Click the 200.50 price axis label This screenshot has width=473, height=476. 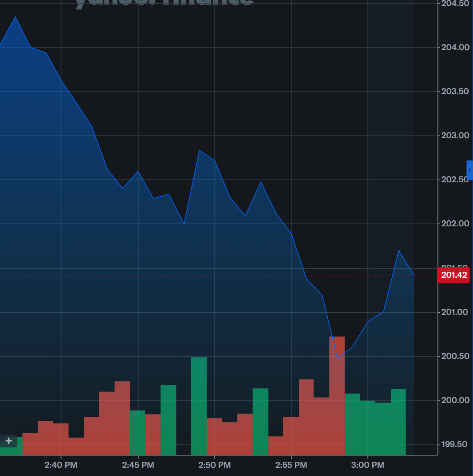click(x=455, y=356)
